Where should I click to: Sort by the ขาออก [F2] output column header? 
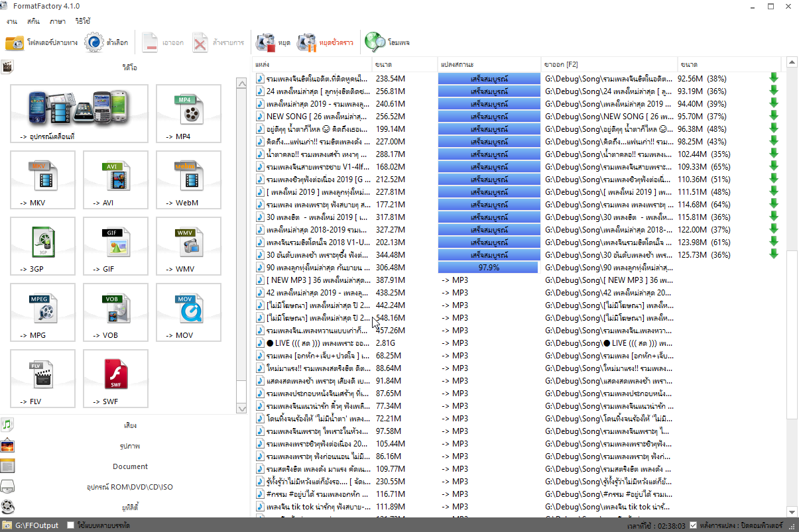(x=609, y=65)
